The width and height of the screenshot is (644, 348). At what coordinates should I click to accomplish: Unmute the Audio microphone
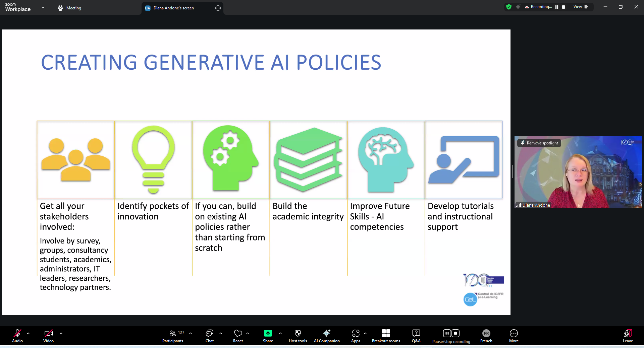point(17,336)
